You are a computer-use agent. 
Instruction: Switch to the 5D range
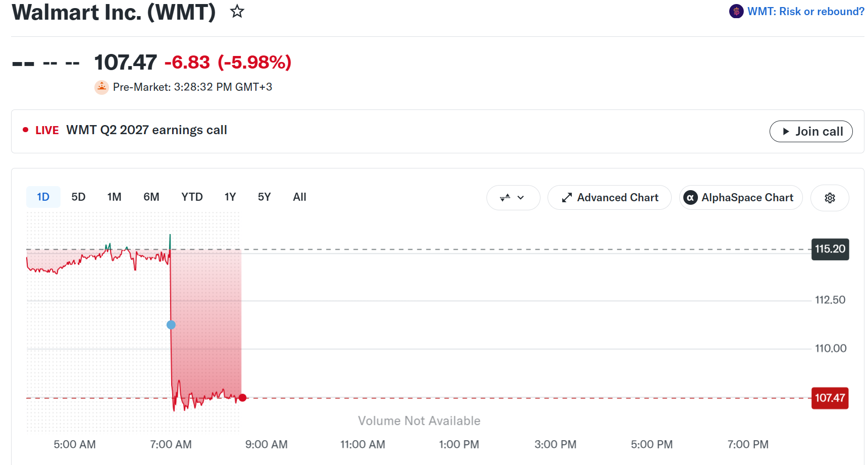(x=78, y=197)
